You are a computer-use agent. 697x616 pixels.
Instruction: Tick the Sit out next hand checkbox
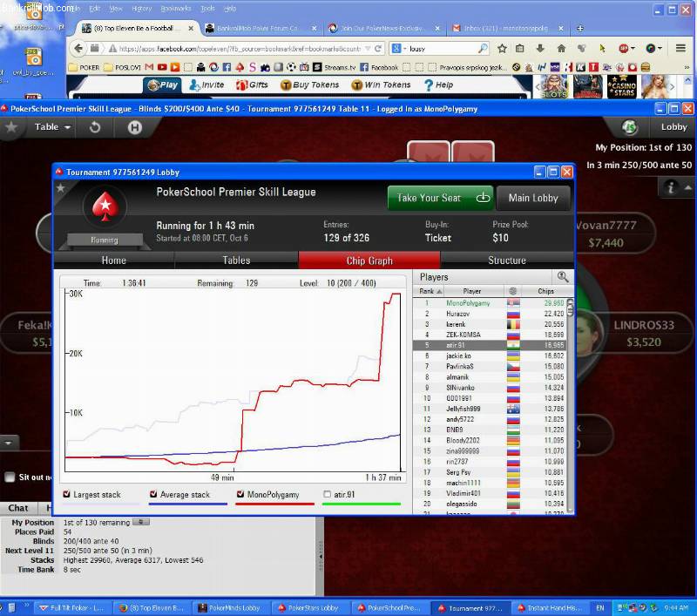click(x=10, y=477)
